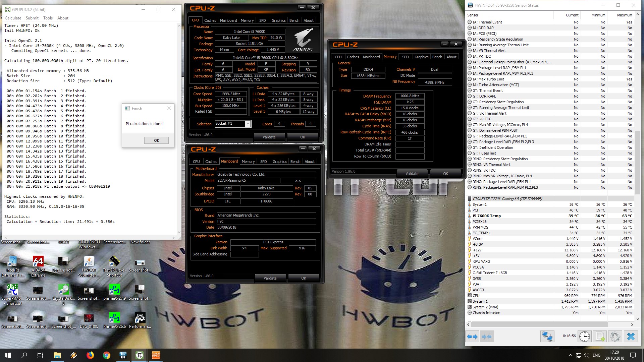Click HWiNFO vertical scrollbar down arrow
Viewport: 644px width, 362px height.
(x=638, y=319)
